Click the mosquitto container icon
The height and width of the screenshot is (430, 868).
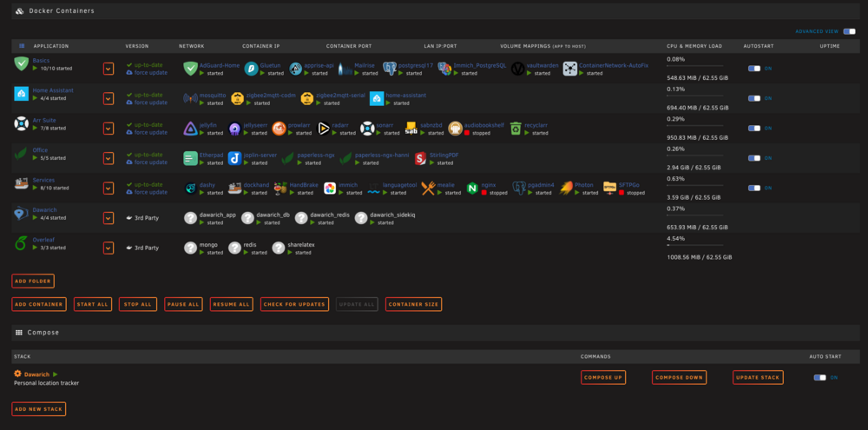(x=190, y=99)
